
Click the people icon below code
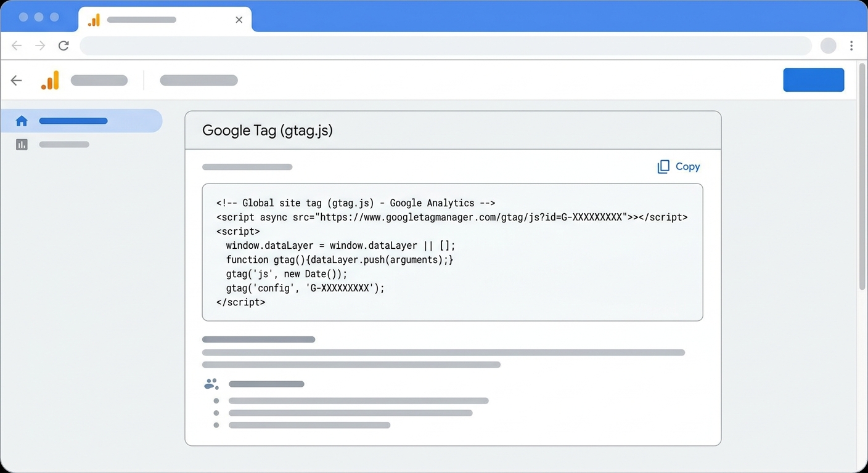[211, 384]
